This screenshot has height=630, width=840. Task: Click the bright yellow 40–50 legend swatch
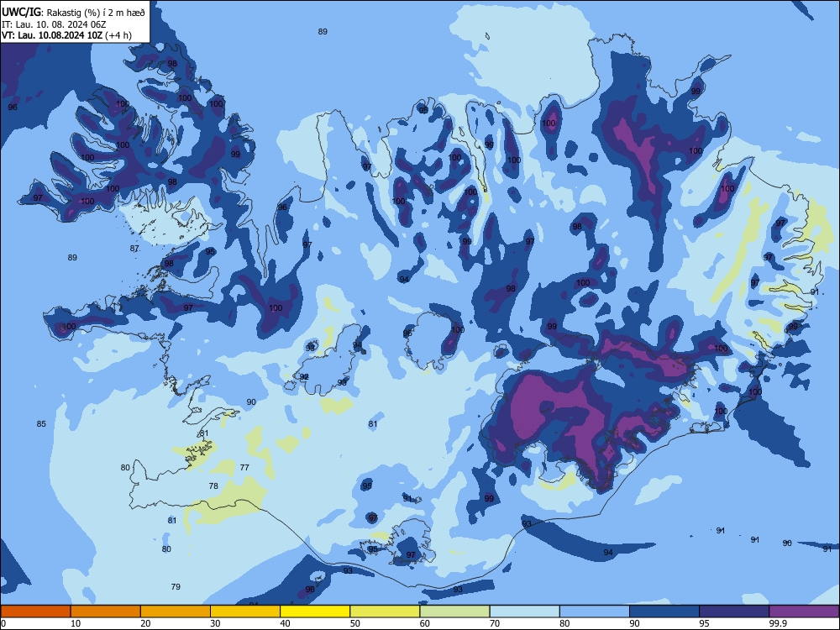(315, 612)
